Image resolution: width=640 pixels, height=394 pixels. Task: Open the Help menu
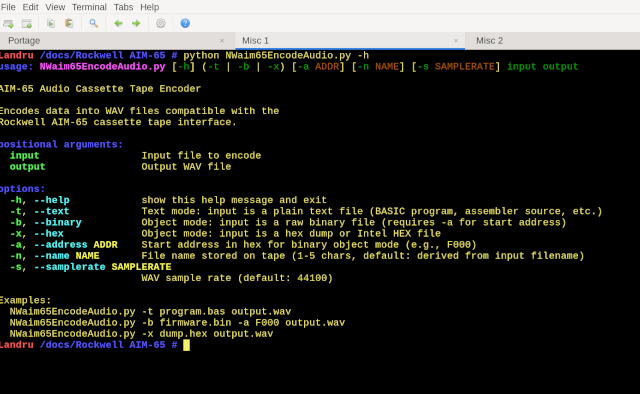pyautogui.click(x=149, y=7)
